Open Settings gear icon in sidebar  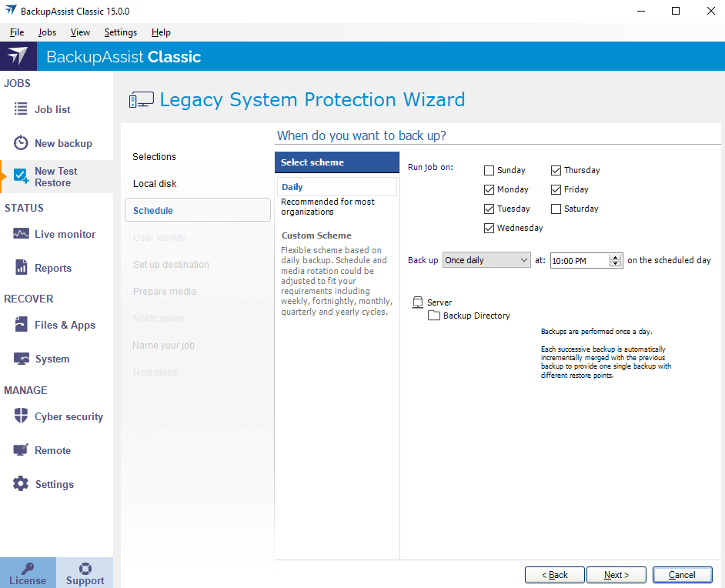click(x=21, y=484)
